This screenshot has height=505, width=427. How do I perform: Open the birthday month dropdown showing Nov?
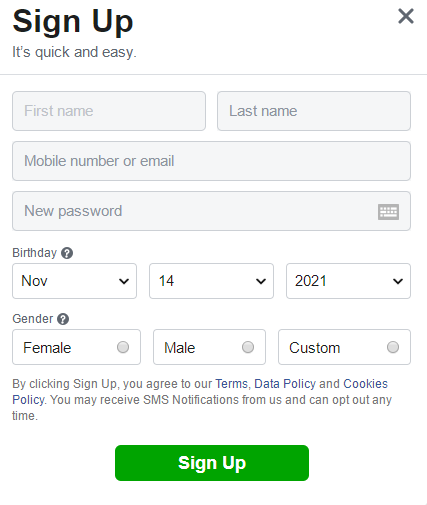[x=74, y=281]
